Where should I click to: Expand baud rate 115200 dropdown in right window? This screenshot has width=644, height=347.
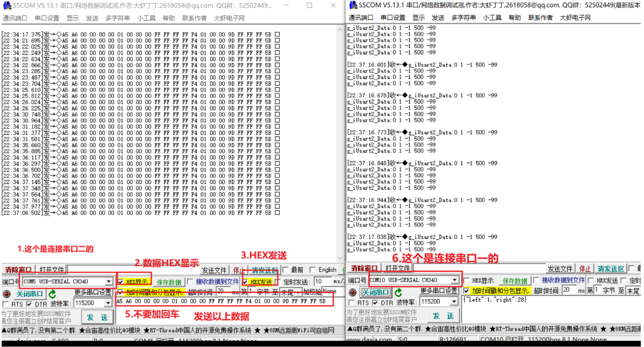pos(454,301)
